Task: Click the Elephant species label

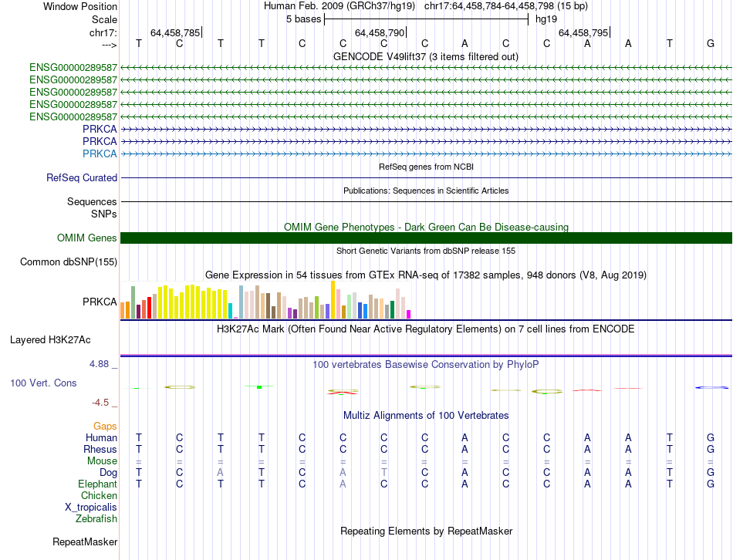Action: pyautogui.click(x=98, y=484)
